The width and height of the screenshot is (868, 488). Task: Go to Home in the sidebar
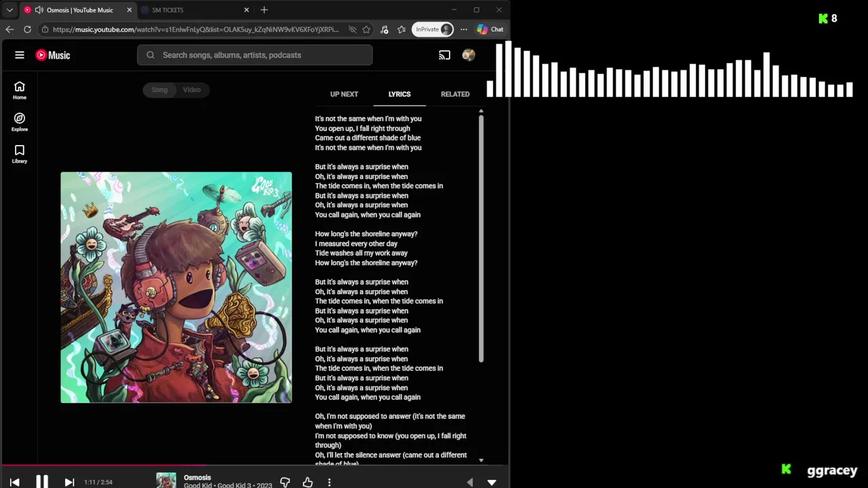(x=20, y=90)
